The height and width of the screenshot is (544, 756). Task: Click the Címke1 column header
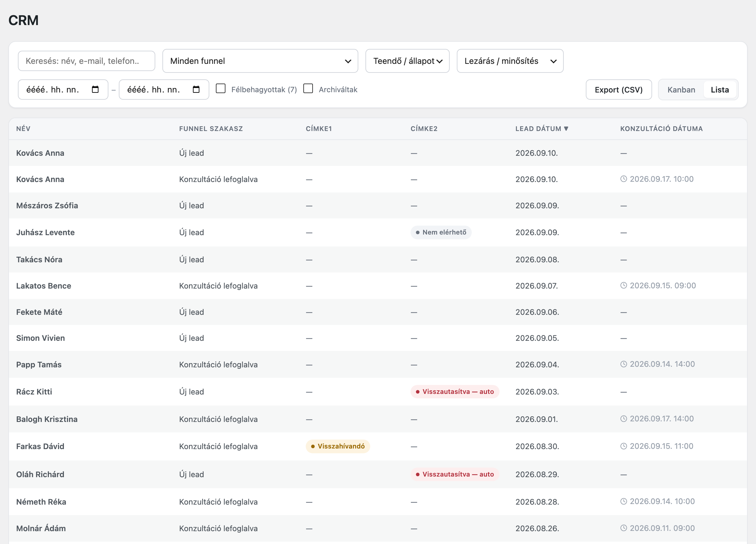tap(319, 129)
